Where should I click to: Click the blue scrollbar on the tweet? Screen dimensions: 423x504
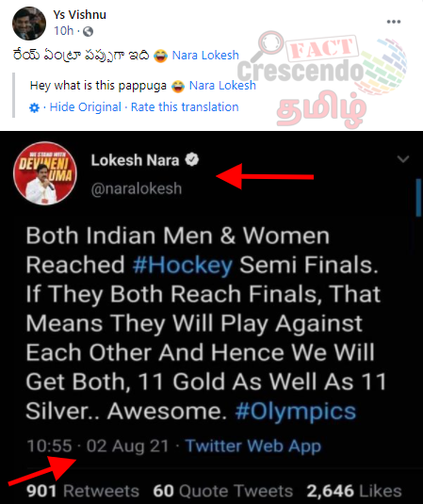(418, 197)
